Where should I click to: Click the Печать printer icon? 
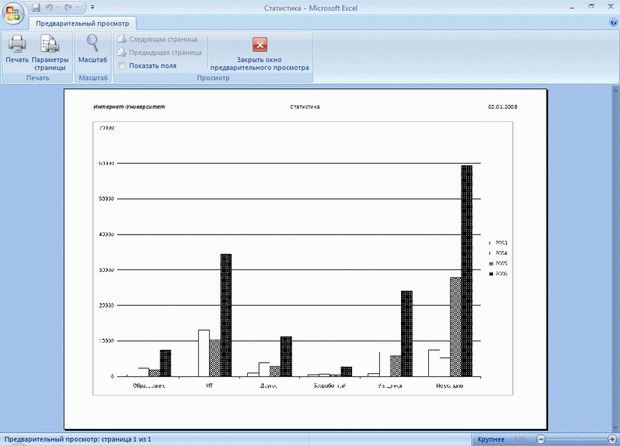pos(17,44)
